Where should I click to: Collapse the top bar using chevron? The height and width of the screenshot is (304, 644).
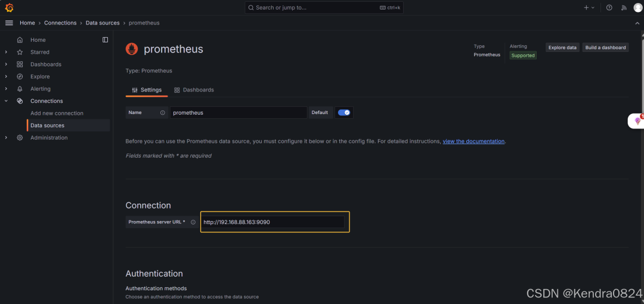[637, 23]
